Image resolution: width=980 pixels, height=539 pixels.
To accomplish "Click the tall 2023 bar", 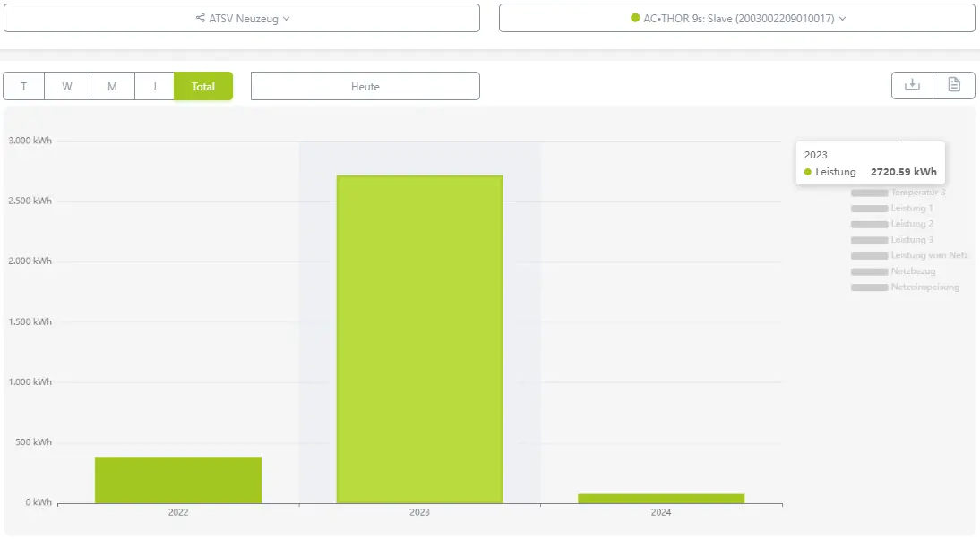I will click(x=419, y=339).
